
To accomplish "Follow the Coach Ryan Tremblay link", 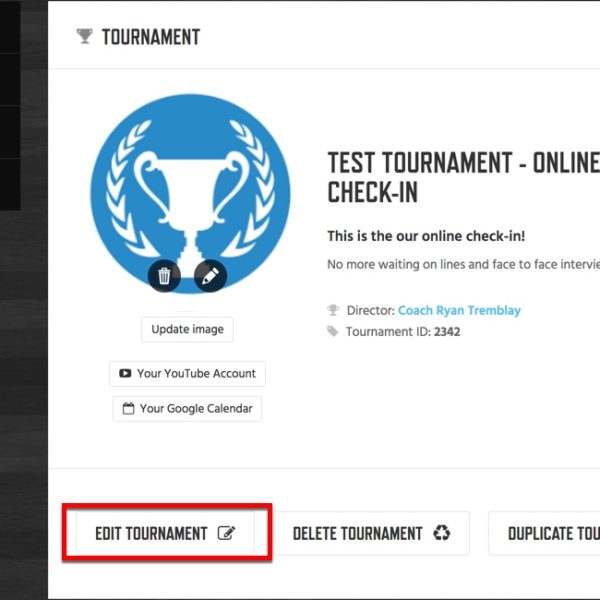I will coord(459,310).
